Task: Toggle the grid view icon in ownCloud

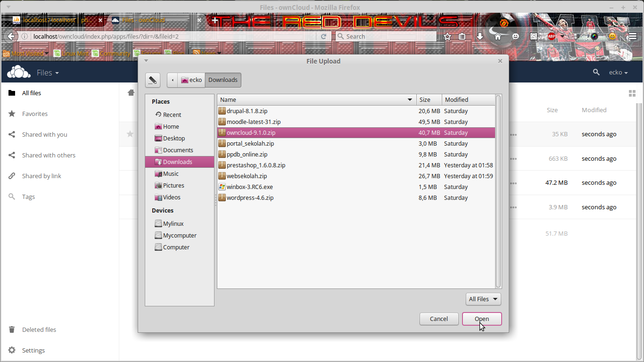Action: coord(632,93)
